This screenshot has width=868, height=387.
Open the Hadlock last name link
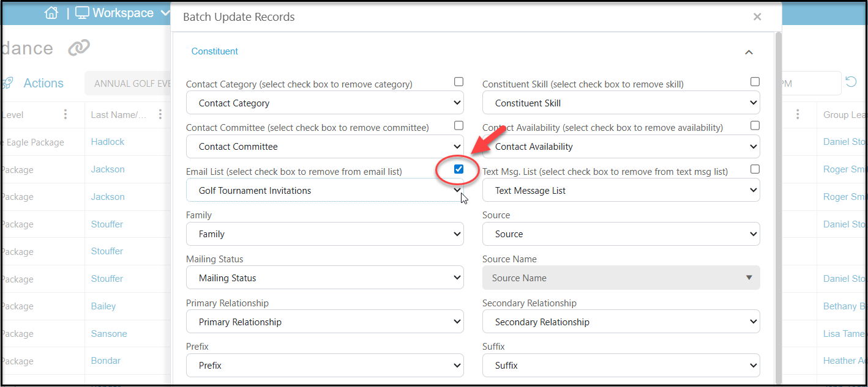[x=108, y=142]
